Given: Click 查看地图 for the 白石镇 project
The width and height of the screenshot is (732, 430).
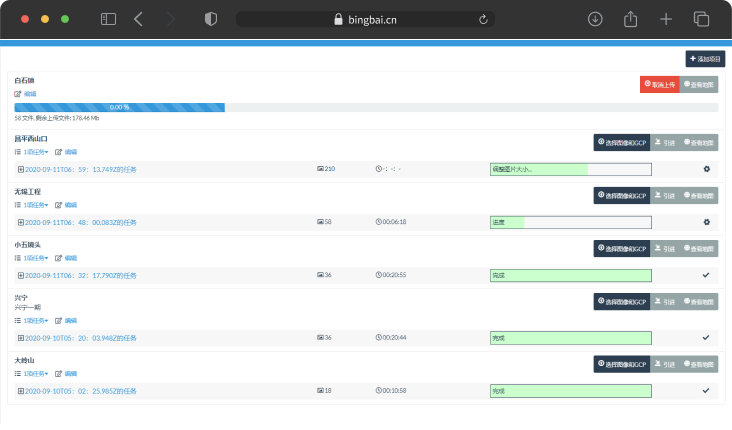Looking at the screenshot, I should click(x=699, y=85).
